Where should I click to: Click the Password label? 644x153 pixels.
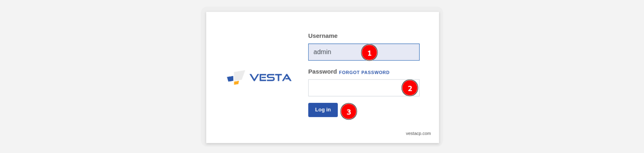pyautogui.click(x=322, y=72)
